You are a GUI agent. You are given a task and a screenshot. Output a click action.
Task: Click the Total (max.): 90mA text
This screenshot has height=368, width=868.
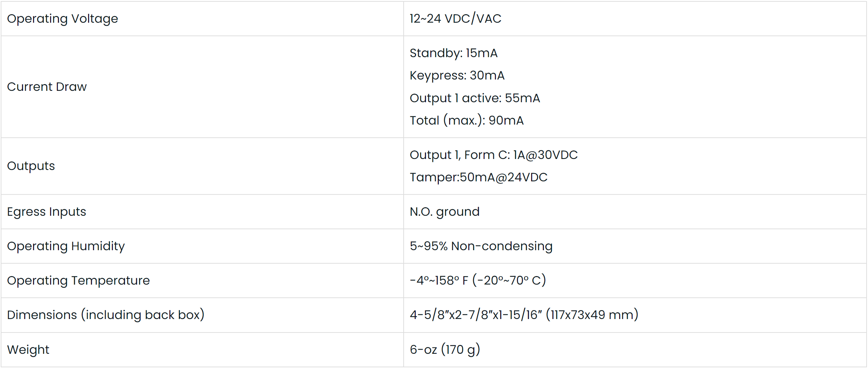[466, 121]
